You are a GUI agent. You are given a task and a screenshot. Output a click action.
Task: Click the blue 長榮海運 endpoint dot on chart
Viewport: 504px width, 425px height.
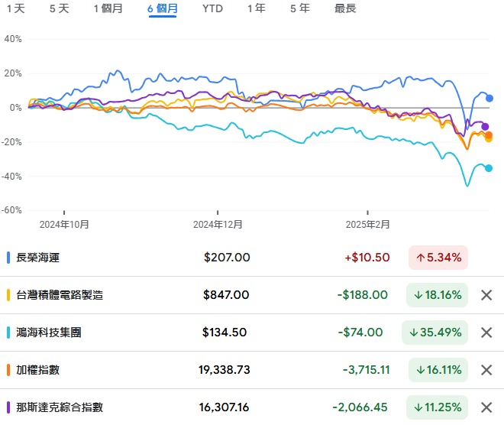tap(489, 98)
